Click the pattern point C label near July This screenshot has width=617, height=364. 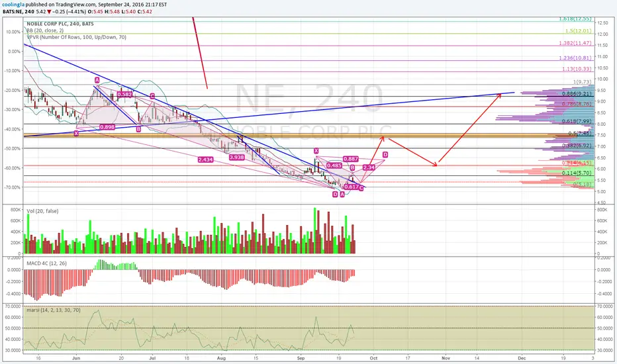[152, 96]
